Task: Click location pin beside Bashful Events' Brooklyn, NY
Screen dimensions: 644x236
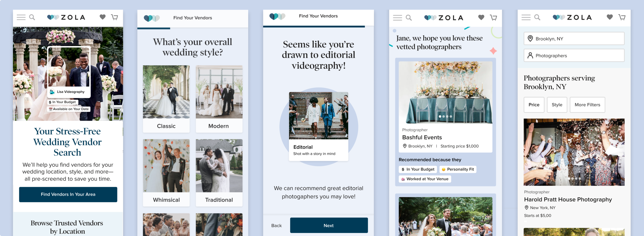Action: pos(405,146)
